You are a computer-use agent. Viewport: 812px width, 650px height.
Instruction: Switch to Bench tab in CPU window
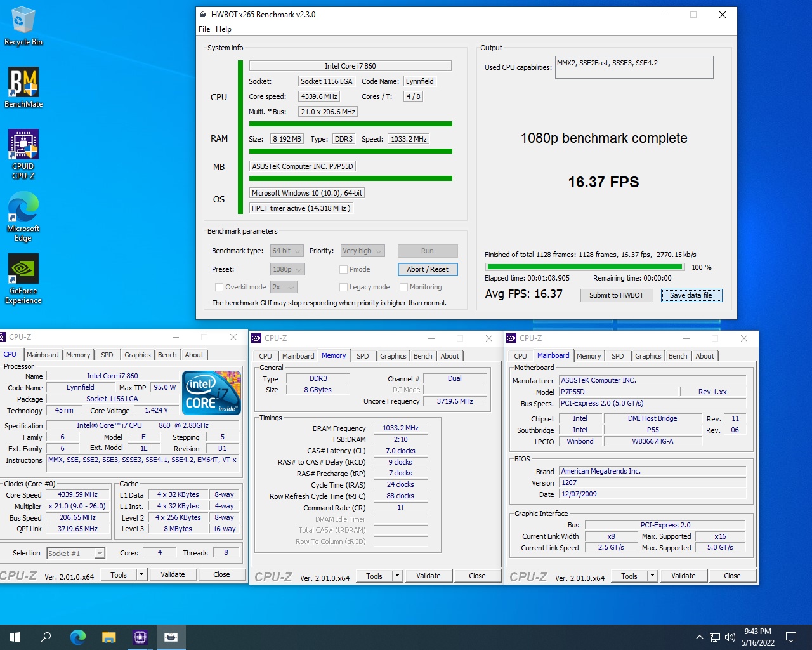pos(167,355)
